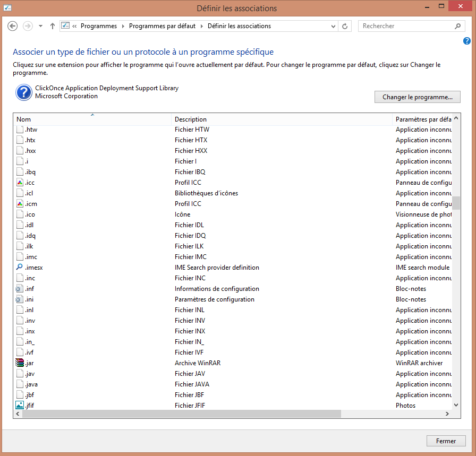Select the .jfif photo file icon
The width and height of the screenshot is (476, 456).
click(x=20, y=406)
